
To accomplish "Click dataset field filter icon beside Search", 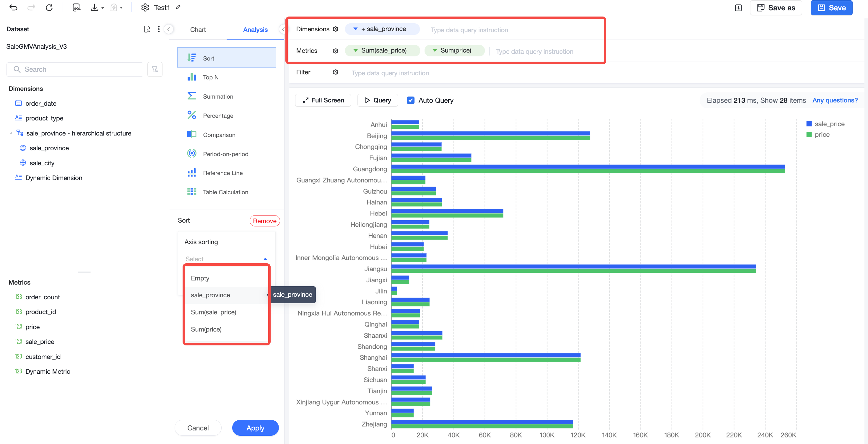I will [155, 69].
